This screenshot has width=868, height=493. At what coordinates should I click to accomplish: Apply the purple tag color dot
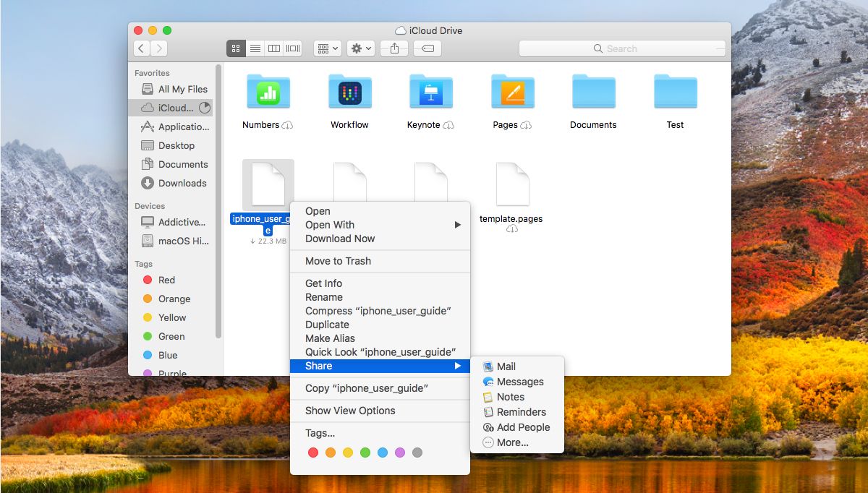point(400,453)
